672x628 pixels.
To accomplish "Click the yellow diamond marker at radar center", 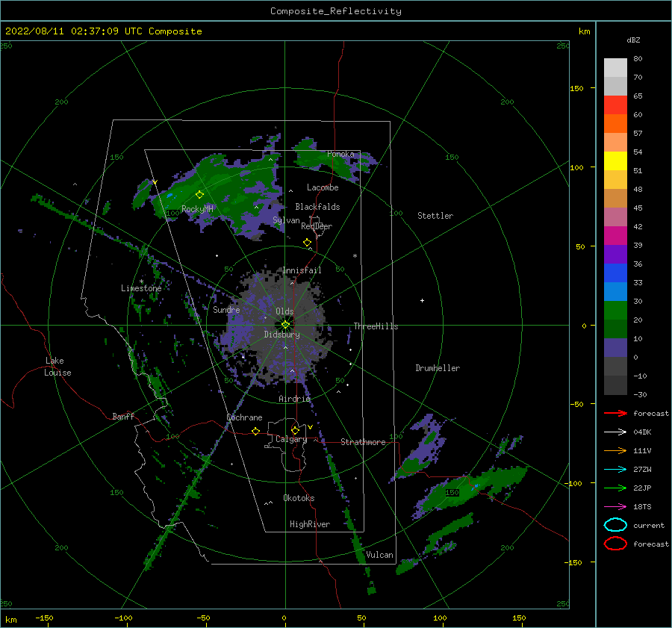I will click(x=285, y=325).
